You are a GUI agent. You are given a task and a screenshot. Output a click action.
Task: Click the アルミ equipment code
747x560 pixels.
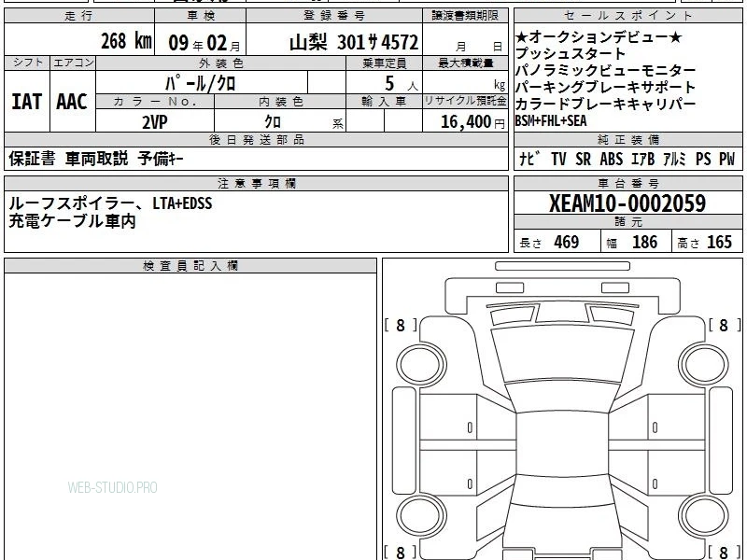pos(674,159)
